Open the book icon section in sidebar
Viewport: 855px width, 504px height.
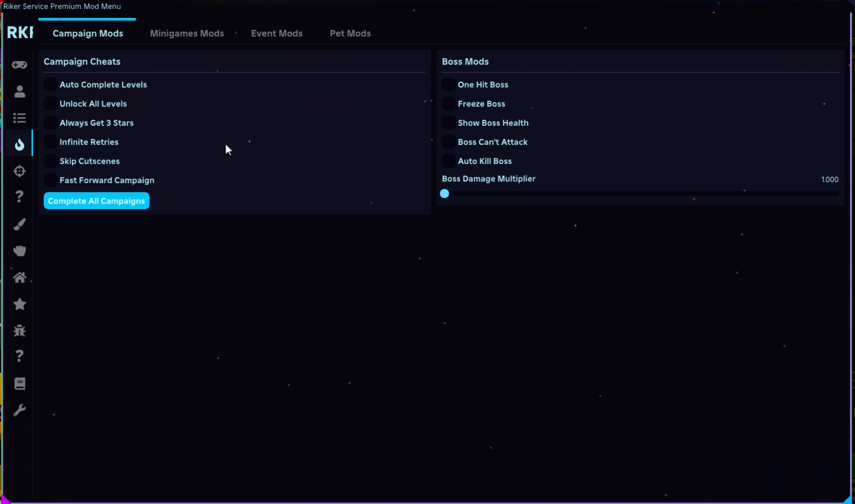[x=19, y=383]
